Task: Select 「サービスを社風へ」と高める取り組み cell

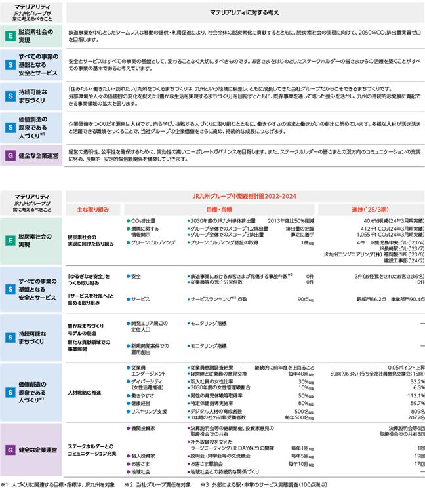Action: pos(91,300)
